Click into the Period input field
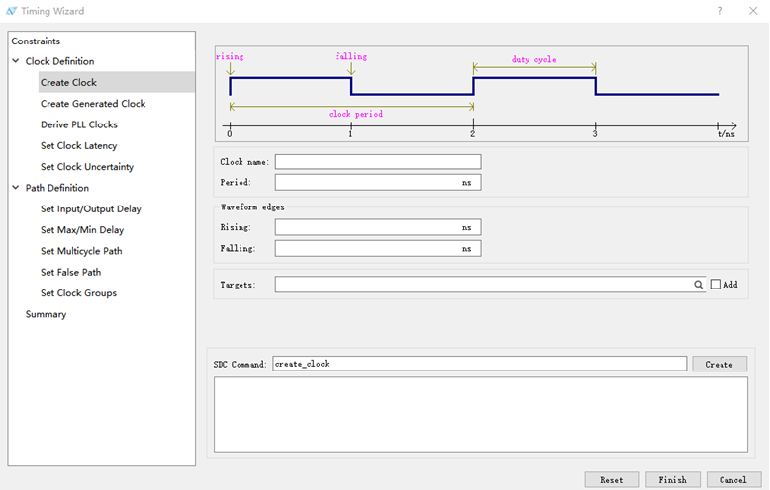 coord(365,183)
